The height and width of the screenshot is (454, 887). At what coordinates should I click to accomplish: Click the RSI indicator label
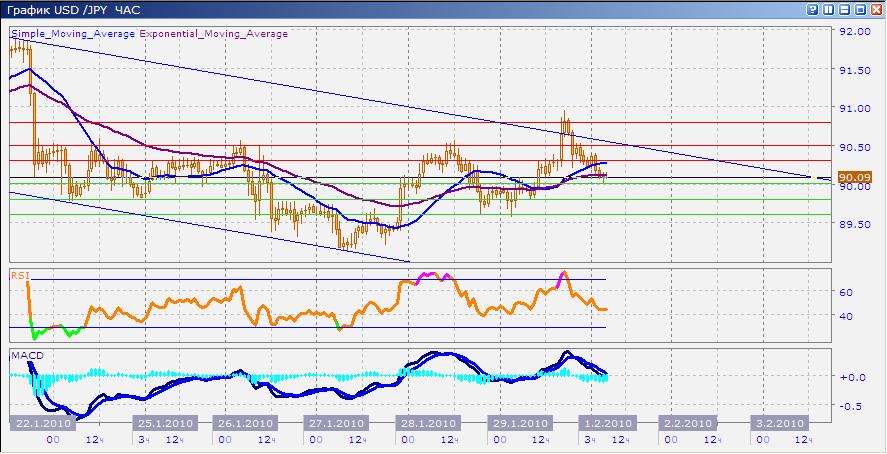click(19, 273)
